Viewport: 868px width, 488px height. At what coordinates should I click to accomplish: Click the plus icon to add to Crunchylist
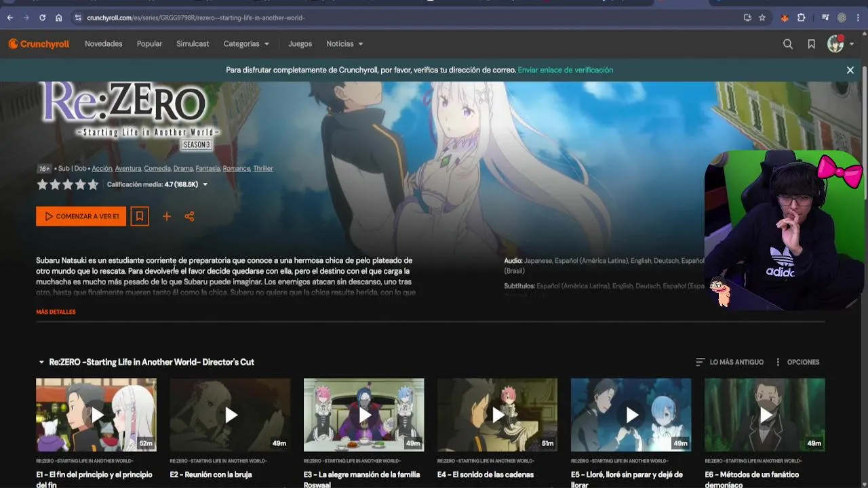166,216
